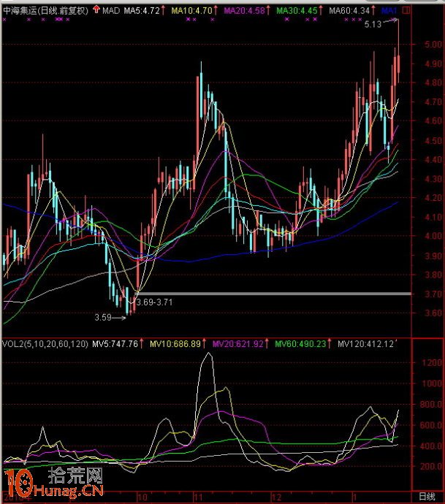
Task: Click the 3.80 price axis label
Action: [x=433, y=275]
